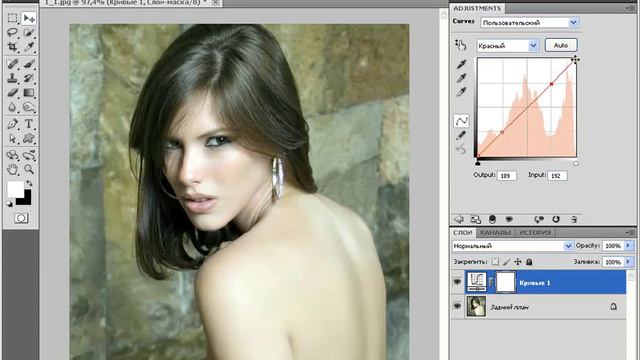Select the 3D Orbit camera tool

point(29,155)
